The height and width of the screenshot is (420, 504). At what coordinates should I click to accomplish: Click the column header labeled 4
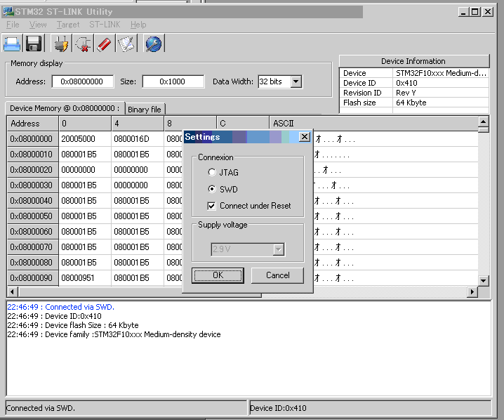pyautogui.click(x=138, y=124)
